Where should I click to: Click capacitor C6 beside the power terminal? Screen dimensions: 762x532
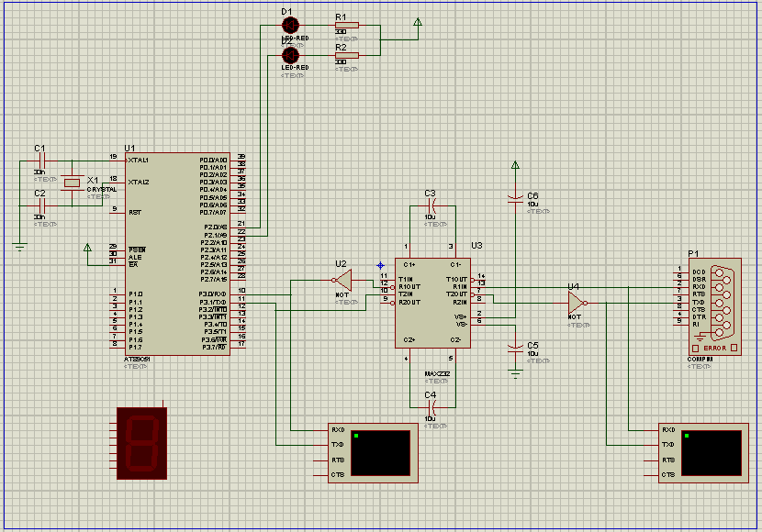click(515, 198)
